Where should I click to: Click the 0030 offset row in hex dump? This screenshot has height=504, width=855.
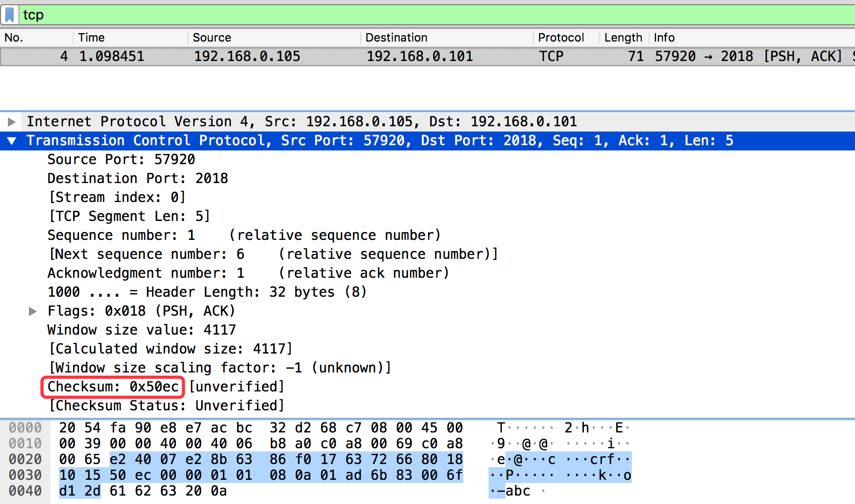(x=25, y=475)
